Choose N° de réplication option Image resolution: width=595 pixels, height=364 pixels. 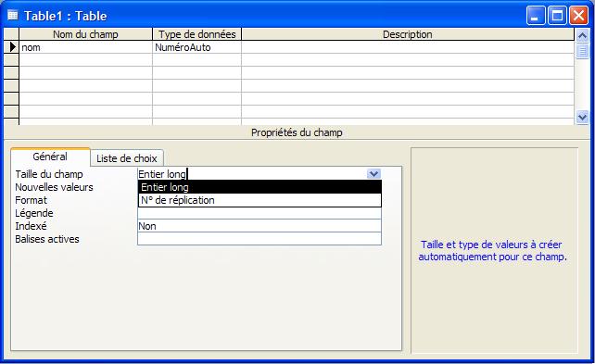point(260,200)
